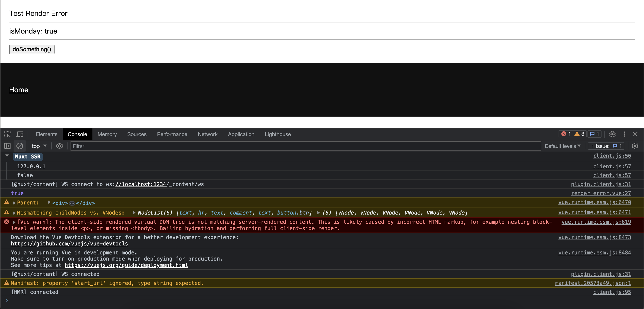Image resolution: width=644 pixels, height=309 pixels.
Task: Click the yellow warnings count badge
Action: click(579, 134)
